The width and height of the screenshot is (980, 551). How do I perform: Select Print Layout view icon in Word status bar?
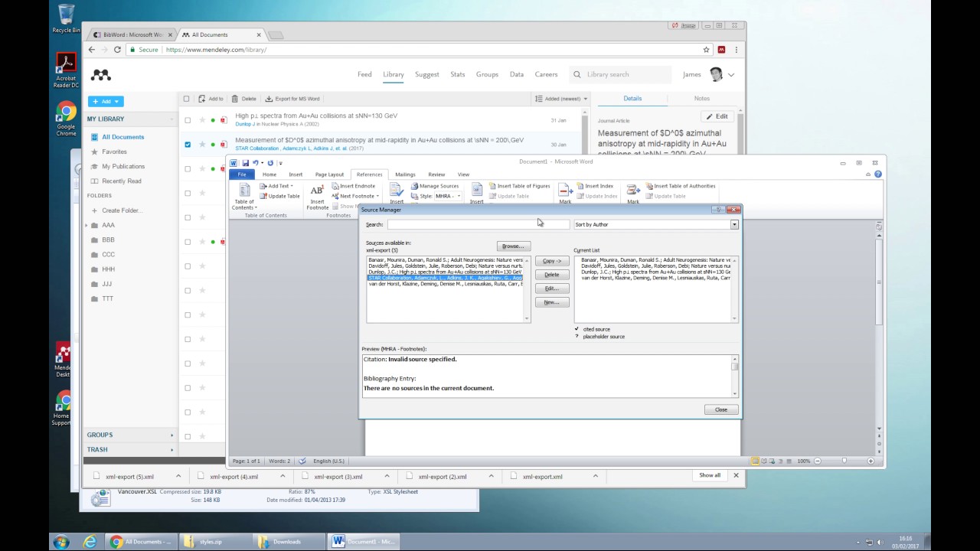[x=756, y=461]
